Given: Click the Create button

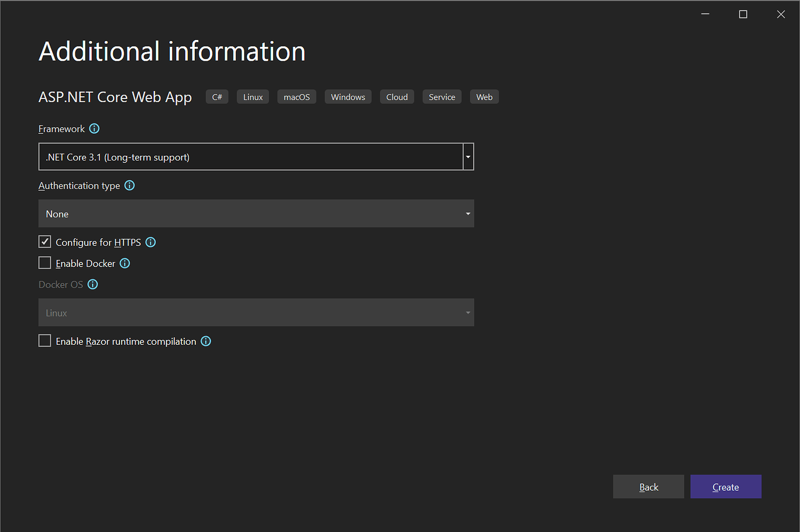Looking at the screenshot, I should click(x=725, y=487).
